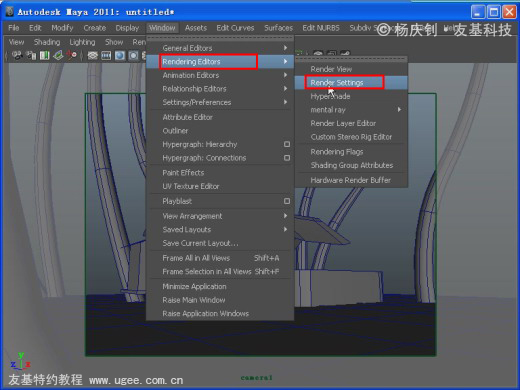Toggle the Resolution Gate icon

click(120, 55)
